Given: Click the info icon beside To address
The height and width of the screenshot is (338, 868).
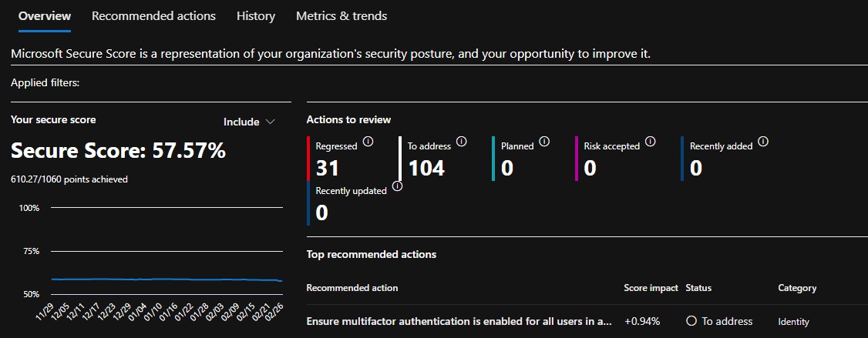Looking at the screenshot, I should 462,142.
